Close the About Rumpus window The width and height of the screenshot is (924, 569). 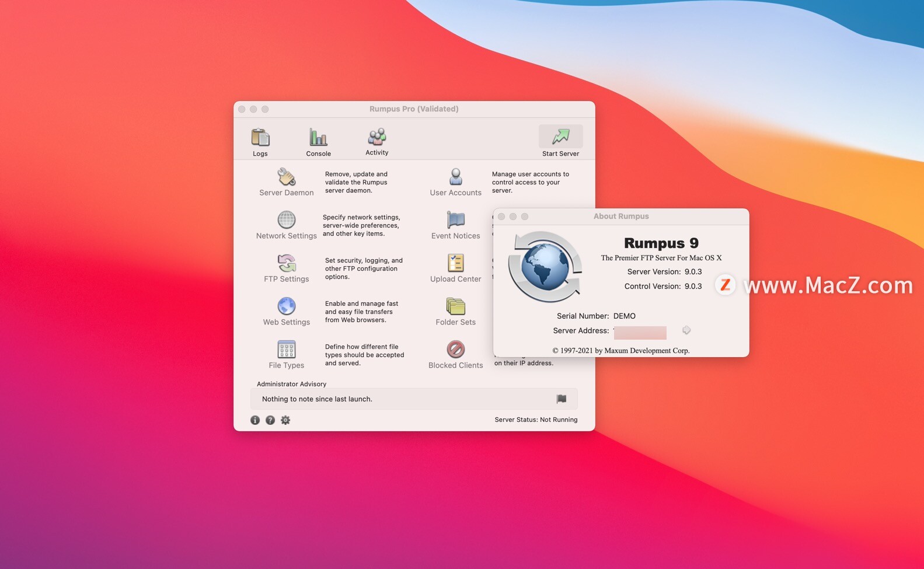501,217
